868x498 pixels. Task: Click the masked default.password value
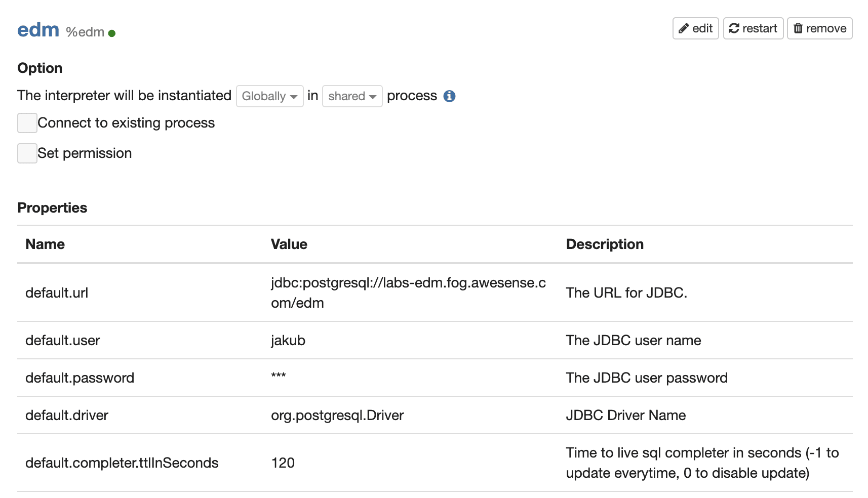(x=279, y=376)
